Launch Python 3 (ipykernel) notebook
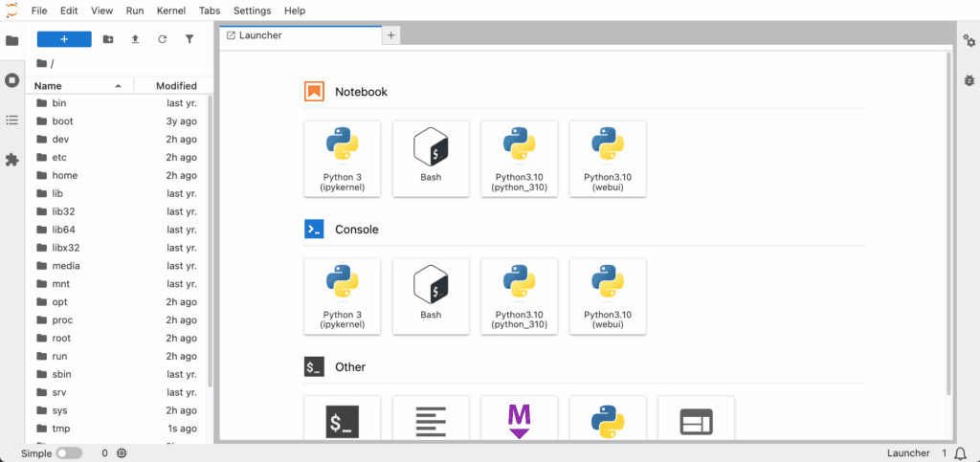The width and height of the screenshot is (980, 462). pyautogui.click(x=343, y=159)
